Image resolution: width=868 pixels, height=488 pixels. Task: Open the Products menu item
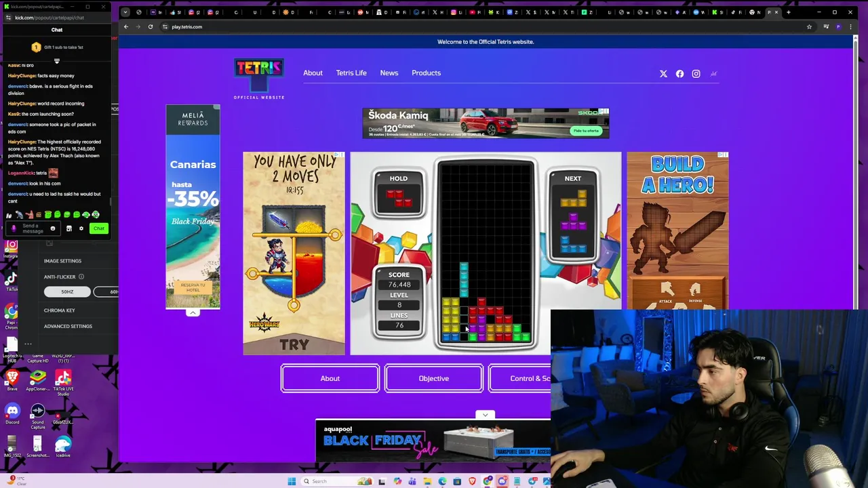426,73
